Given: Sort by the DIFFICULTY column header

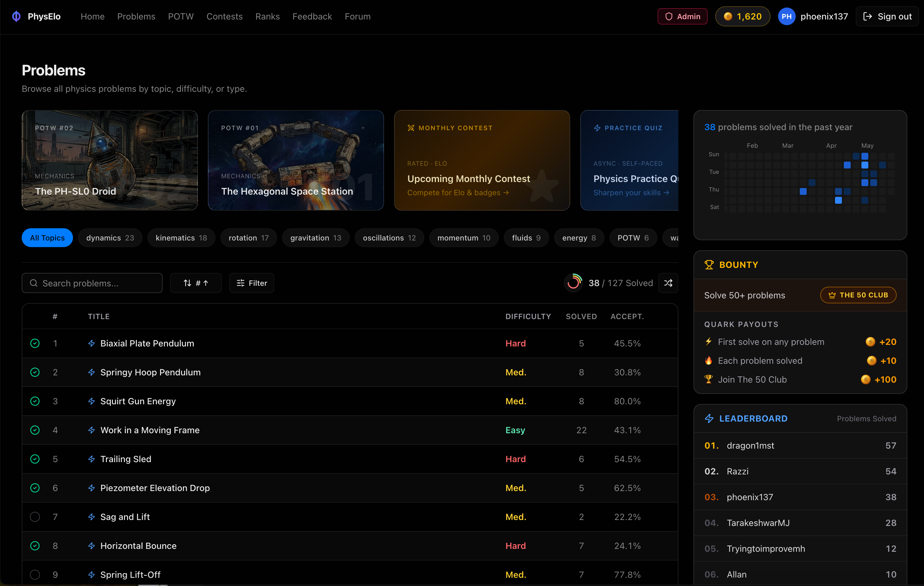Looking at the screenshot, I should point(528,316).
